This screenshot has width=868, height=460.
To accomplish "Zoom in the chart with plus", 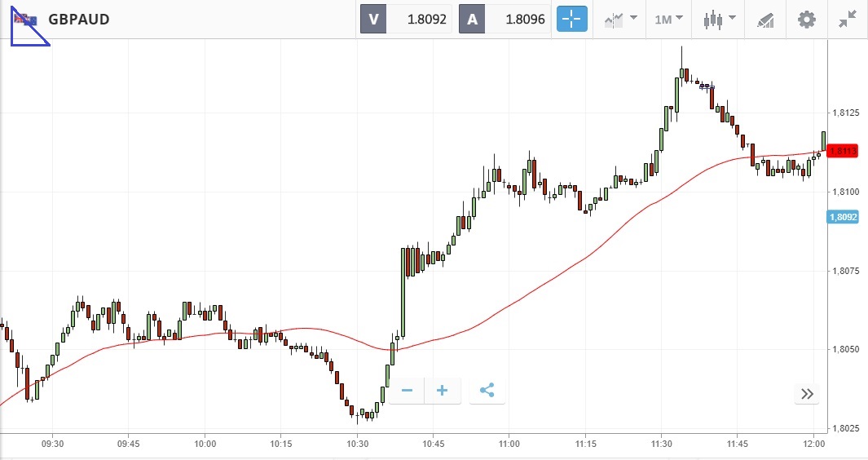I will 443,391.
